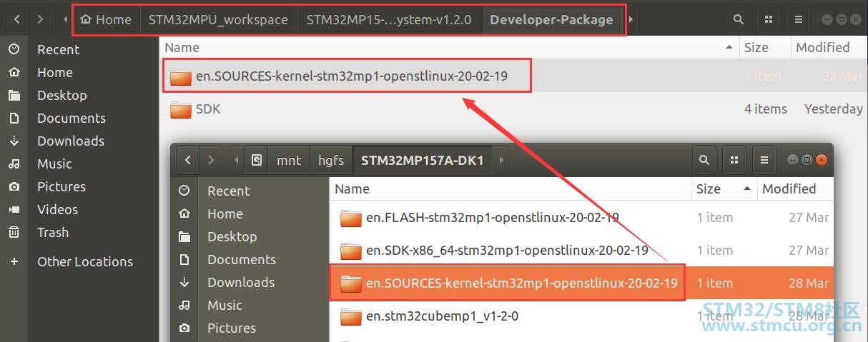Screen dimensions: 868x342
Task: Toggle grid view in back Files window
Action: click(769, 19)
